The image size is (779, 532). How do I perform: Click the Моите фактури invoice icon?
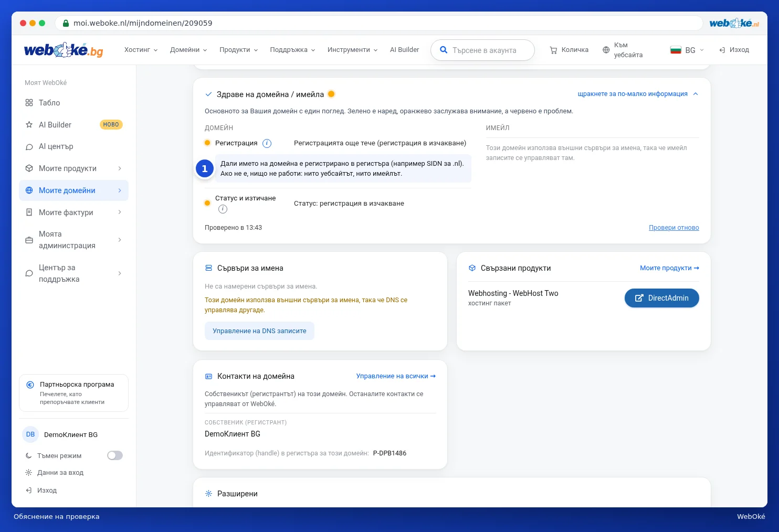tap(29, 212)
